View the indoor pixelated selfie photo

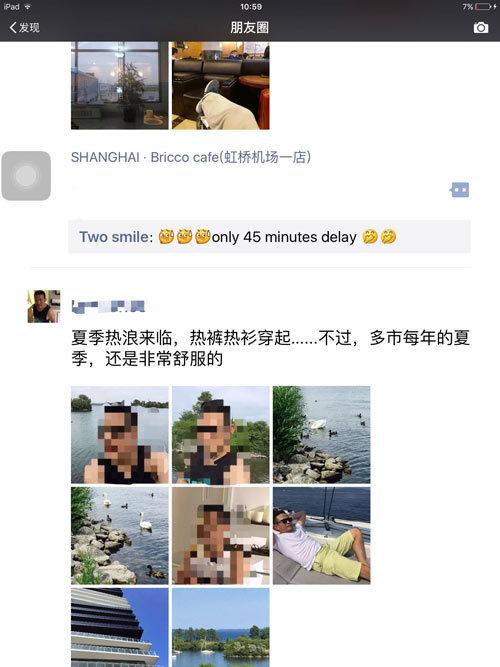click(220, 536)
